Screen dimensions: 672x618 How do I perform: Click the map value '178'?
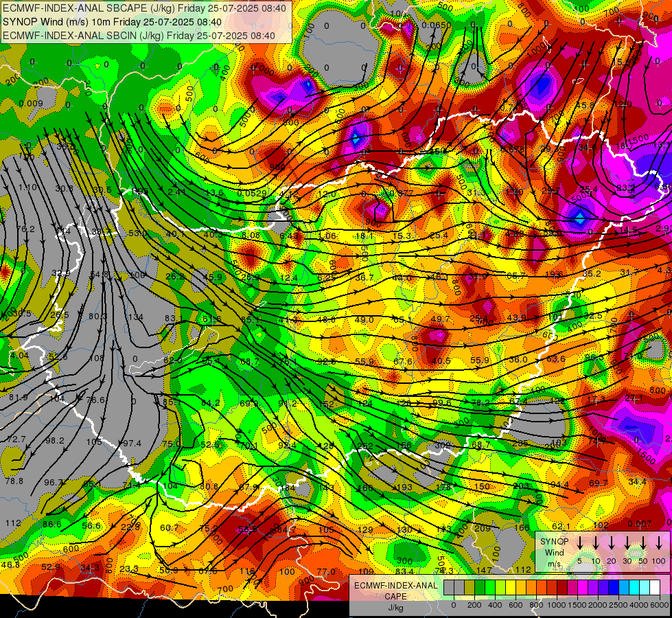(x=443, y=488)
